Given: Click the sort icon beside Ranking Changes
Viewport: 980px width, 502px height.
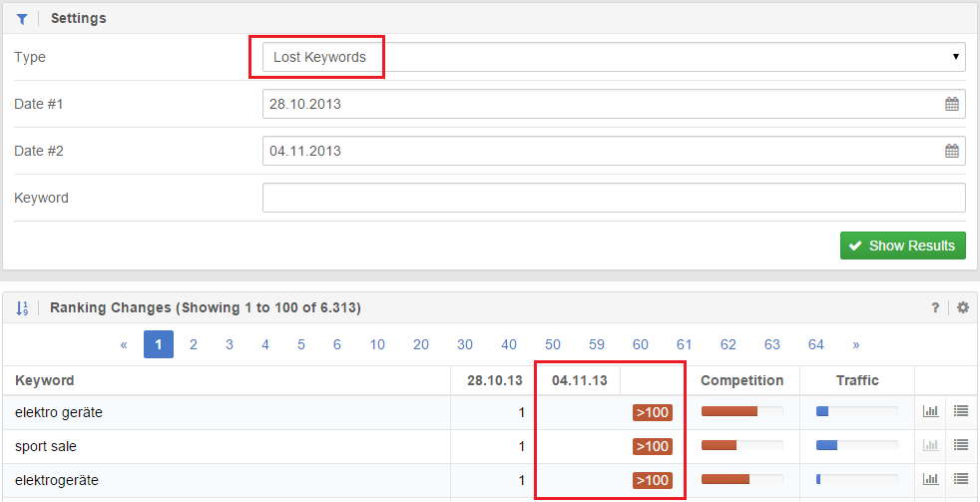Looking at the screenshot, I should tap(22, 307).
